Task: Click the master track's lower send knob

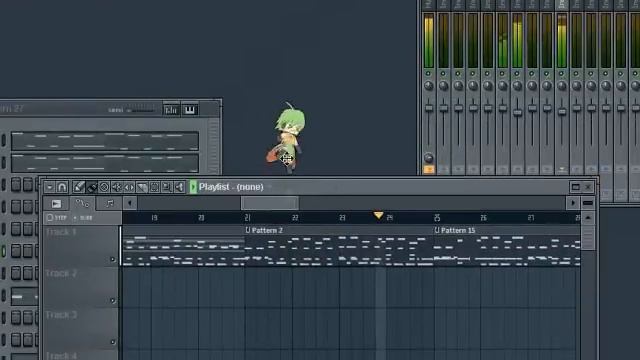Action: click(x=429, y=157)
